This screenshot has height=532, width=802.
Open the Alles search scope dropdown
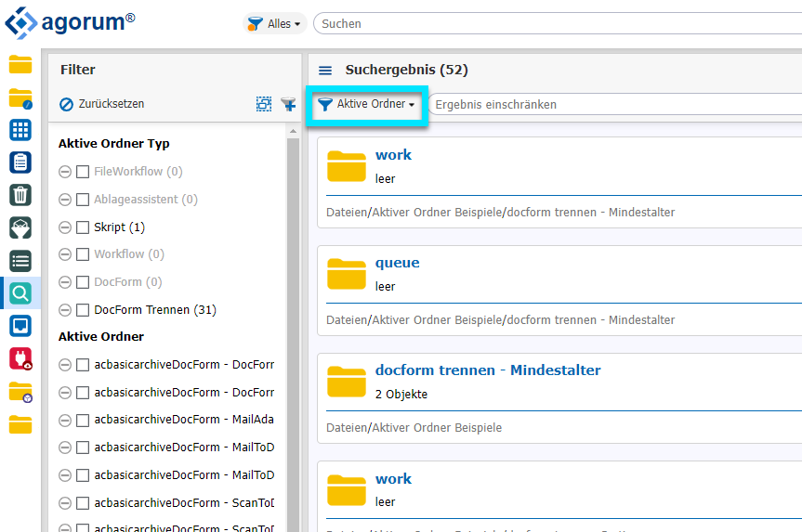[x=274, y=23]
